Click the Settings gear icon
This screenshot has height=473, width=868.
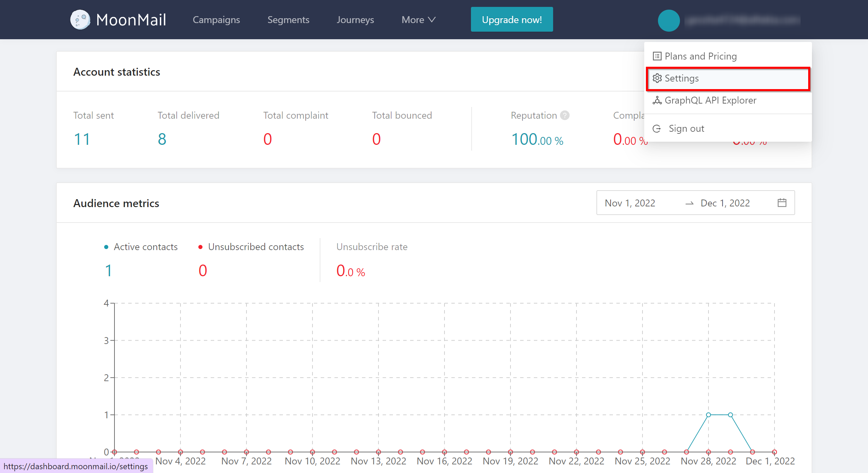click(657, 78)
